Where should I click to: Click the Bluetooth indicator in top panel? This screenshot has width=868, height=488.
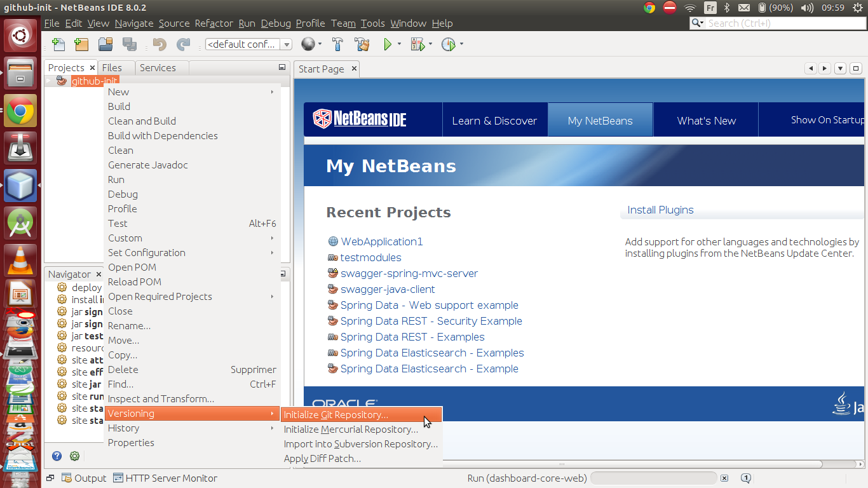tap(727, 8)
